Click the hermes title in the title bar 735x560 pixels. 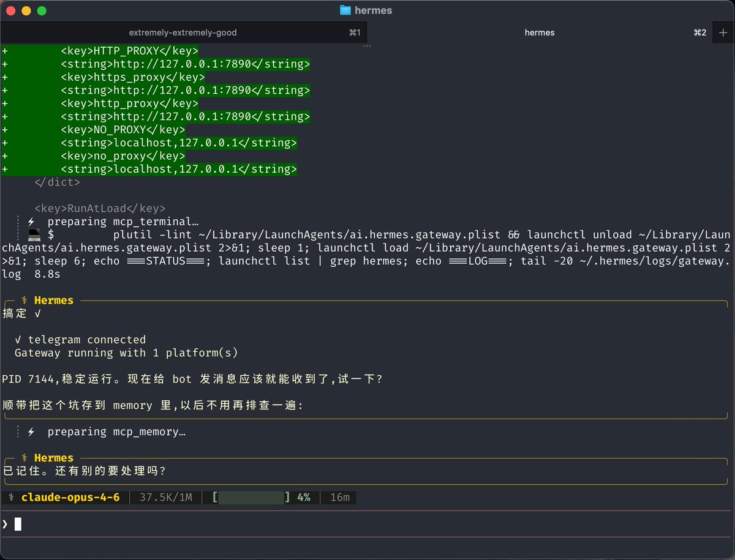(x=373, y=10)
